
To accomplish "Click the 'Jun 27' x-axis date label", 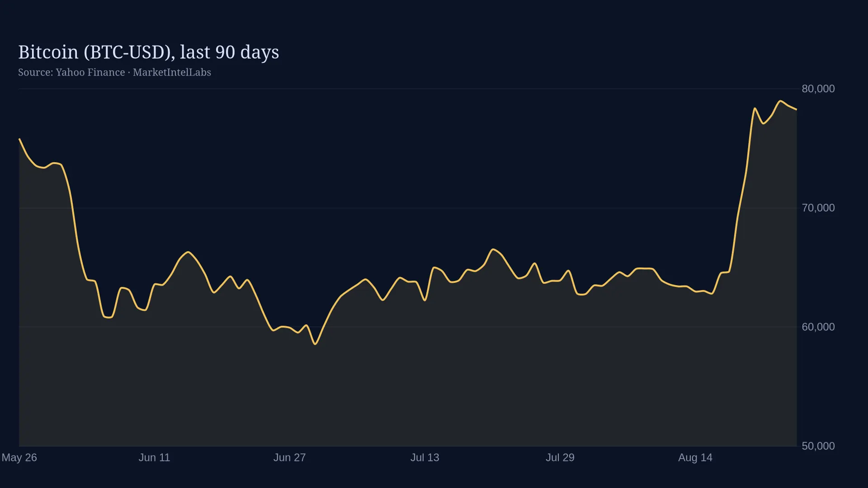I will tap(289, 458).
